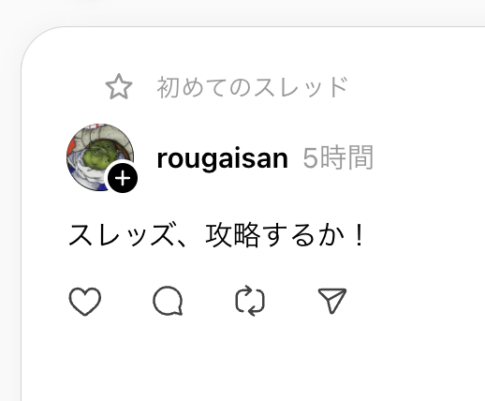The height and width of the screenshot is (401, 485).
Task: Click the first-thread star badge
Action: click(119, 87)
